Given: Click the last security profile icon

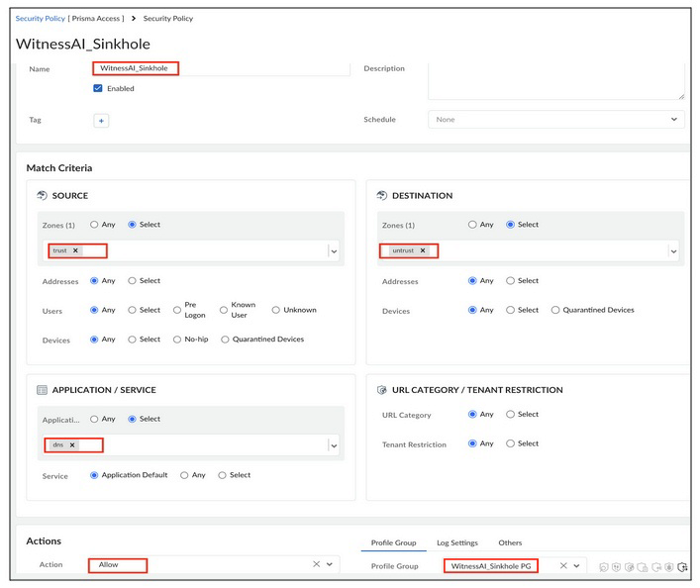Looking at the screenshot, I should click(681, 566).
